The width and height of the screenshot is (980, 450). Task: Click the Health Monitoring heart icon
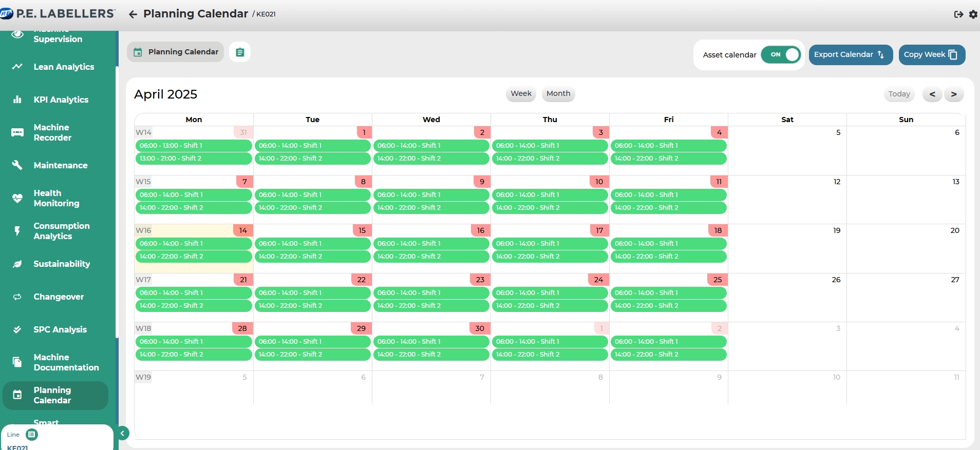click(x=17, y=198)
